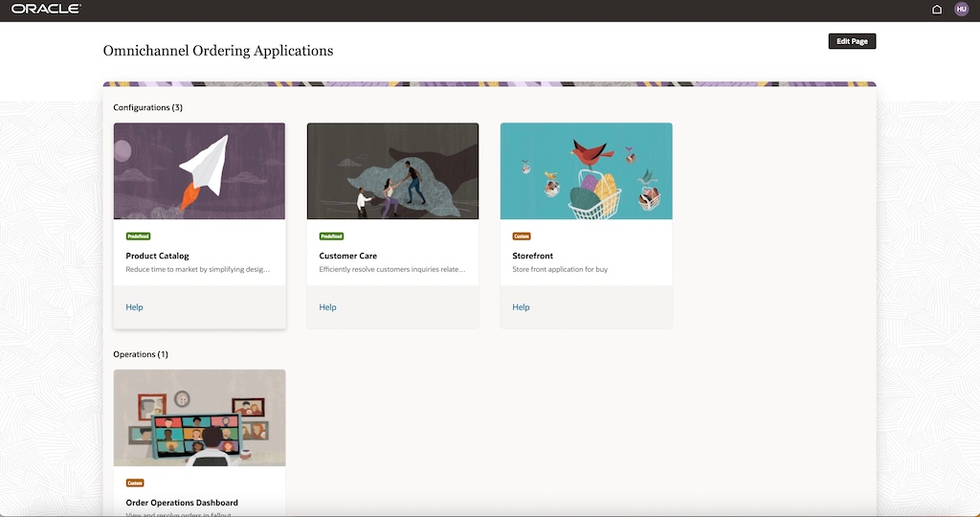
Task: Click the Customer Care illustration
Action: point(392,170)
